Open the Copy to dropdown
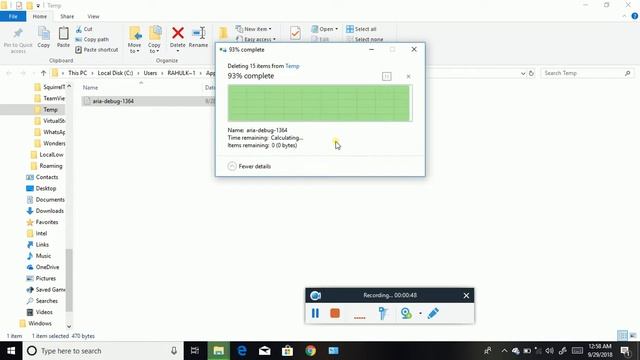Screen dimensions: 640x360 click(154, 48)
